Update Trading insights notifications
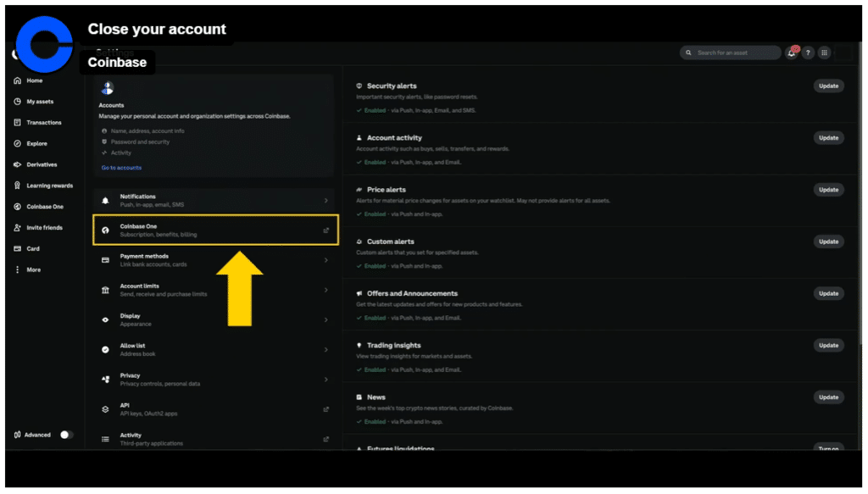The width and height of the screenshot is (868, 494). pyautogui.click(x=829, y=346)
